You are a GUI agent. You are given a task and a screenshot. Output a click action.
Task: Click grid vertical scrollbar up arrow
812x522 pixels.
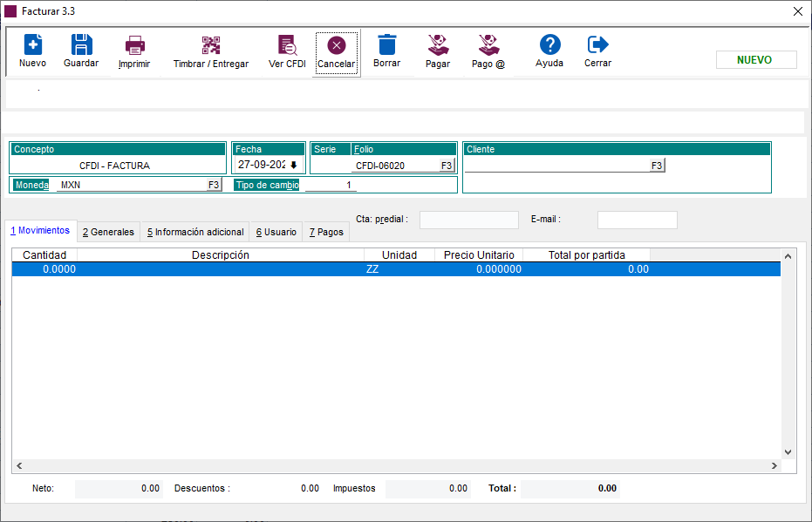click(788, 256)
